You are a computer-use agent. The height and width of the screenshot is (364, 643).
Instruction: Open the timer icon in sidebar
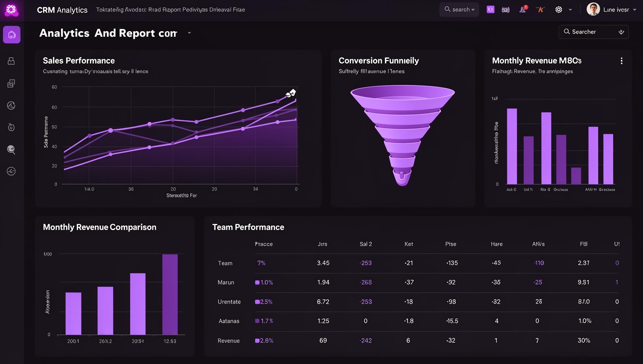click(x=11, y=127)
